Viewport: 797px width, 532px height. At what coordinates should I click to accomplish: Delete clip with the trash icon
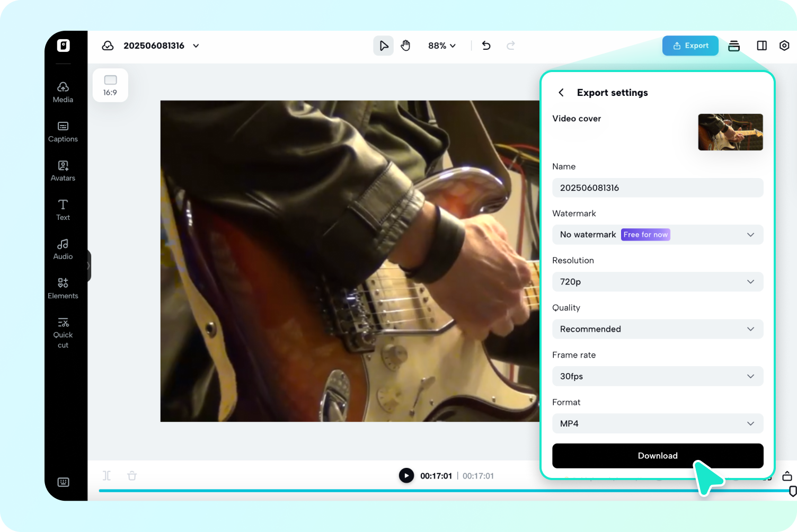point(132,476)
